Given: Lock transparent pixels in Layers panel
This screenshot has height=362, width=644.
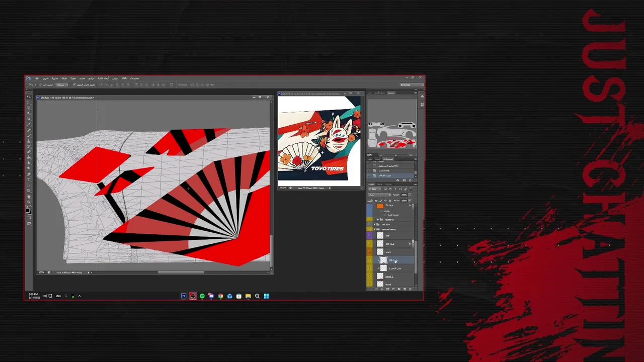Looking at the screenshot, I should [x=376, y=201].
